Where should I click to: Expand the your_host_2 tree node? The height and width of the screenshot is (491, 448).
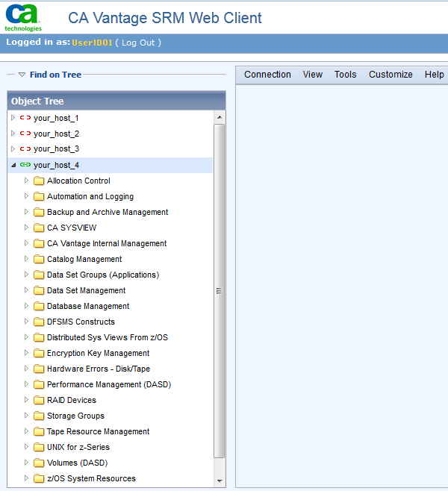13,134
